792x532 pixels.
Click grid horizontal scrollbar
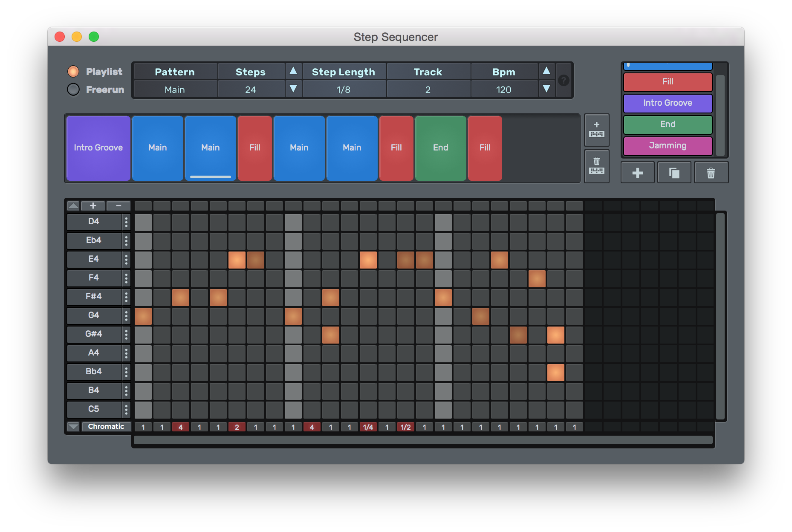423,440
